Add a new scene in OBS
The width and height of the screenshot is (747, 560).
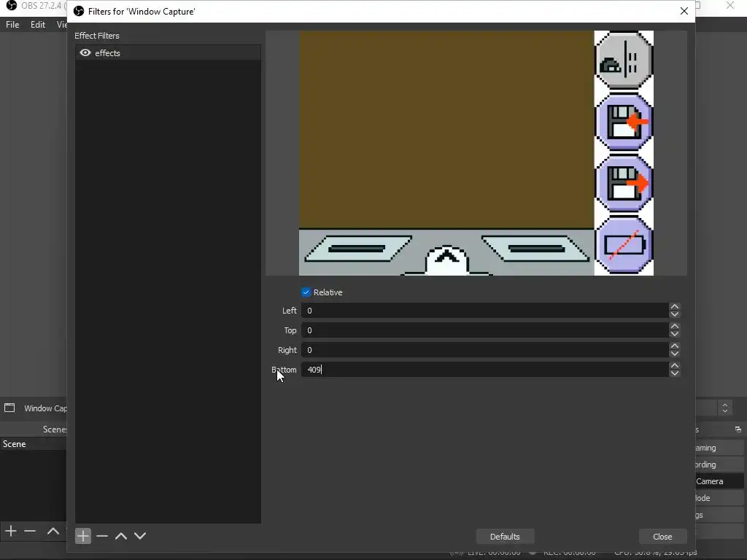[x=11, y=531]
